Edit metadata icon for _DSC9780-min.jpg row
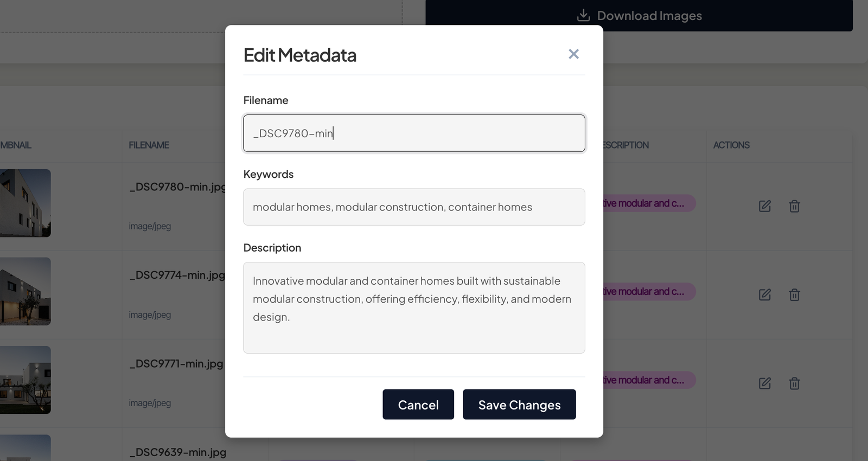 pos(764,206)
